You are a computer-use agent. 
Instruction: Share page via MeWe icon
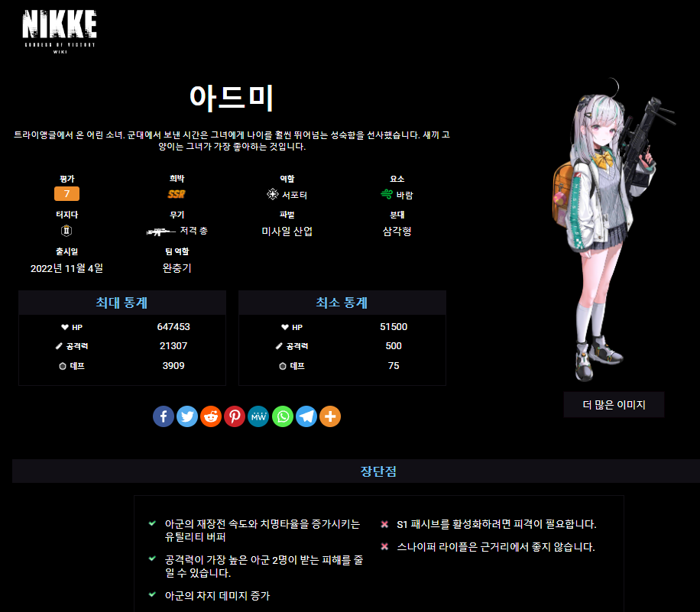258,416
